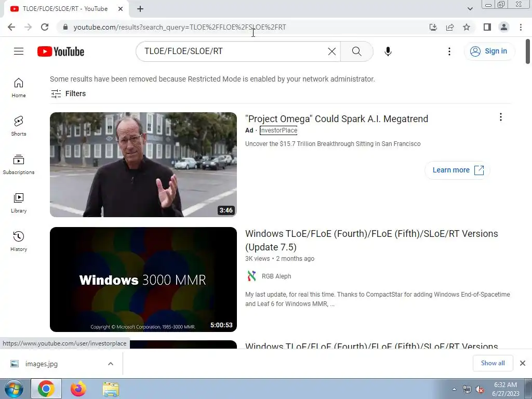Click the lock site info icon
The image size is (532, 399).
[x=65, y=27]
